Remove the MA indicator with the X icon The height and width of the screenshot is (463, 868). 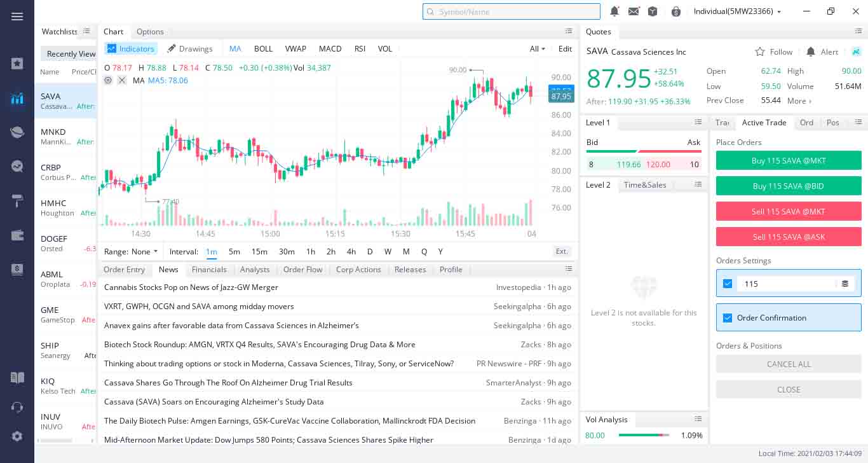[122, 80]
